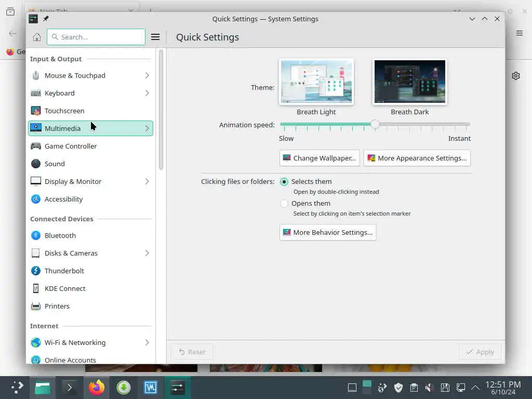Go to System Settings home
The width and height of the screenshot is (532, 399).
37,37
